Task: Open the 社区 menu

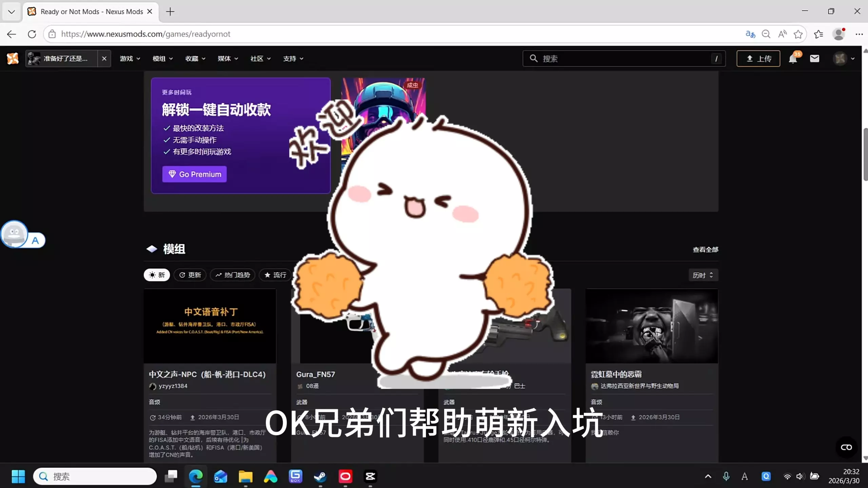Action: [x=260, y=59]
